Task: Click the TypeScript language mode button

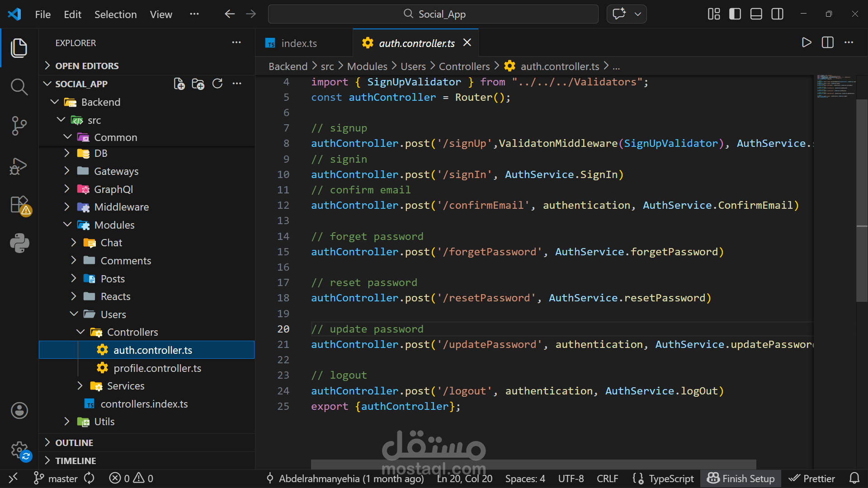Action: click(671, 479)
